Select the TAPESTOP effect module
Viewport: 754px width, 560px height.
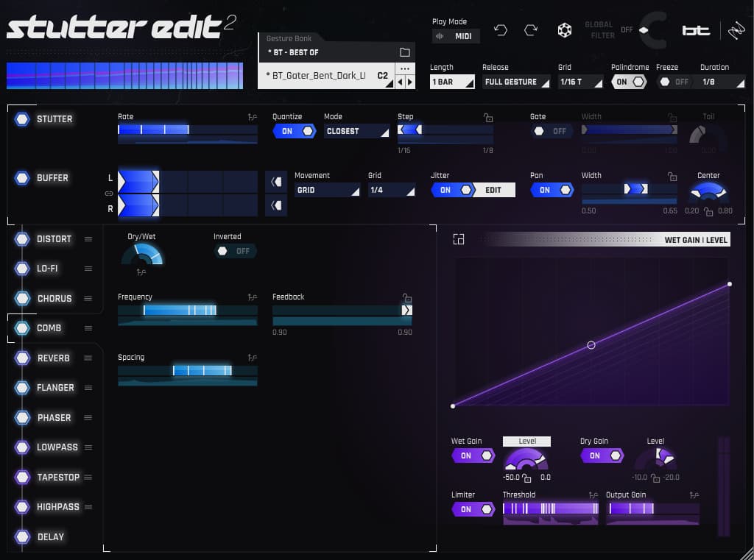(x=58, y=478)
